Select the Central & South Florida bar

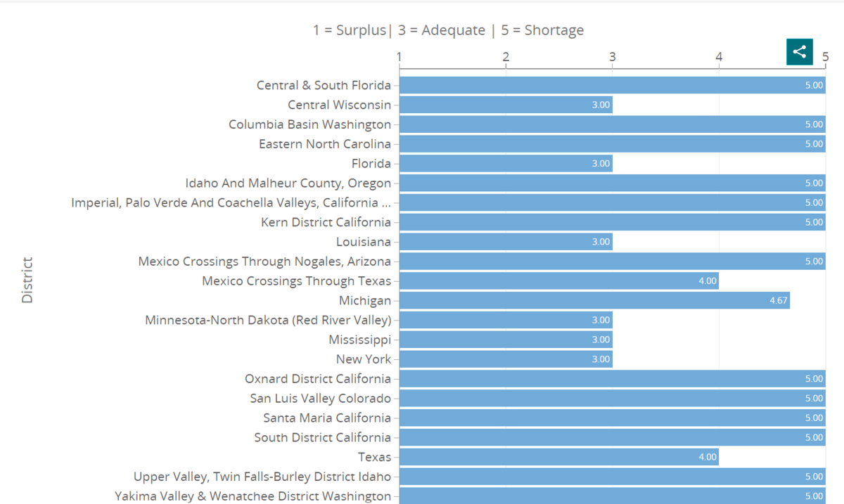pos(612,85)
